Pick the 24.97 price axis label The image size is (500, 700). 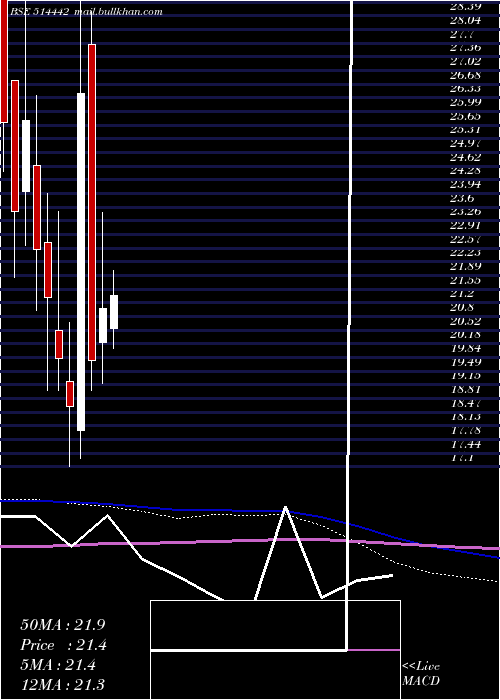point(465,143)
